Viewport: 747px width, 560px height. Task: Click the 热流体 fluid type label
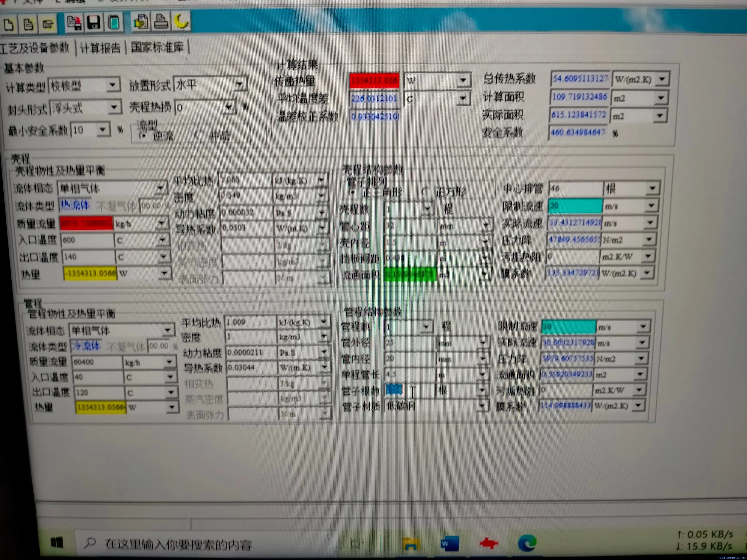tap(75, 205)
